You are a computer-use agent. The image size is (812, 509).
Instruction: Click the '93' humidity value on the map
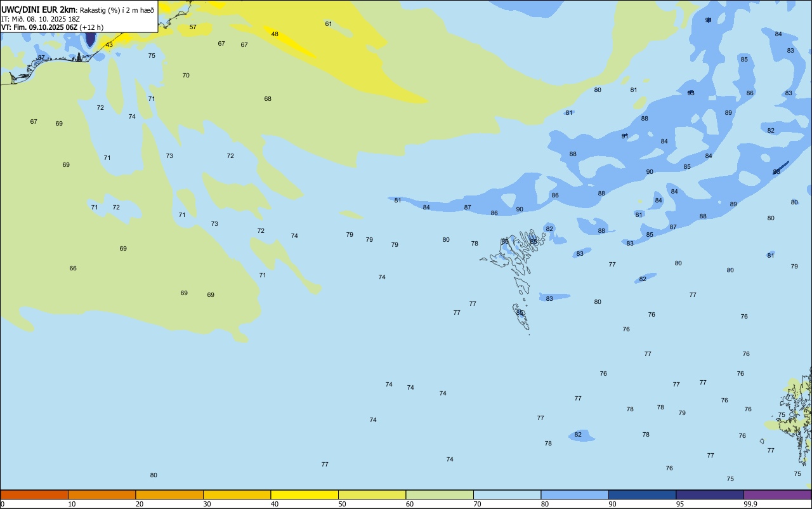691,93
